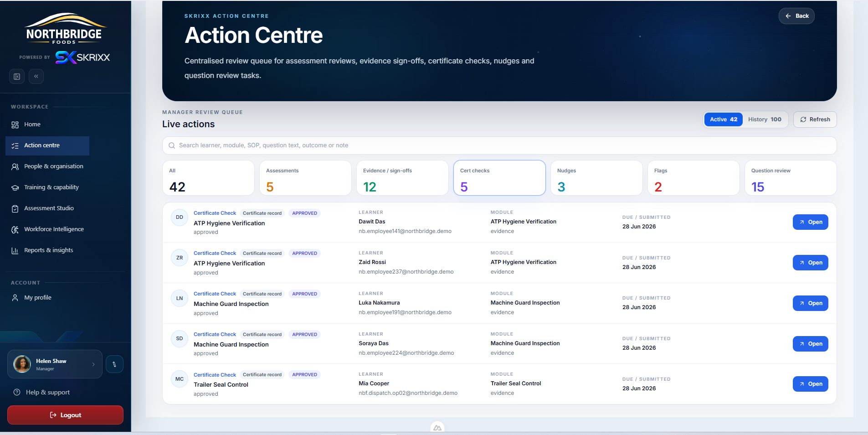
Task: Click the DD avatar for Dawit Das
Action: [x=180, y=217]
